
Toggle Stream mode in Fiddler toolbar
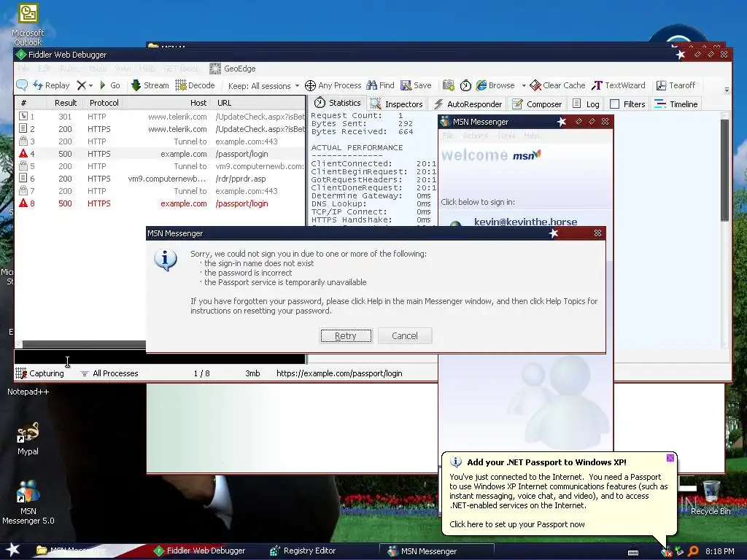coord(150,85)
